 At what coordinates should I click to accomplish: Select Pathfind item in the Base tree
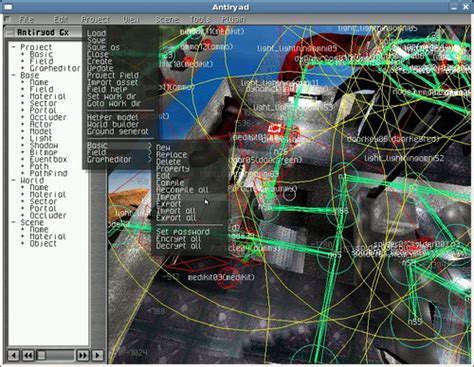(x=48, y=173)
